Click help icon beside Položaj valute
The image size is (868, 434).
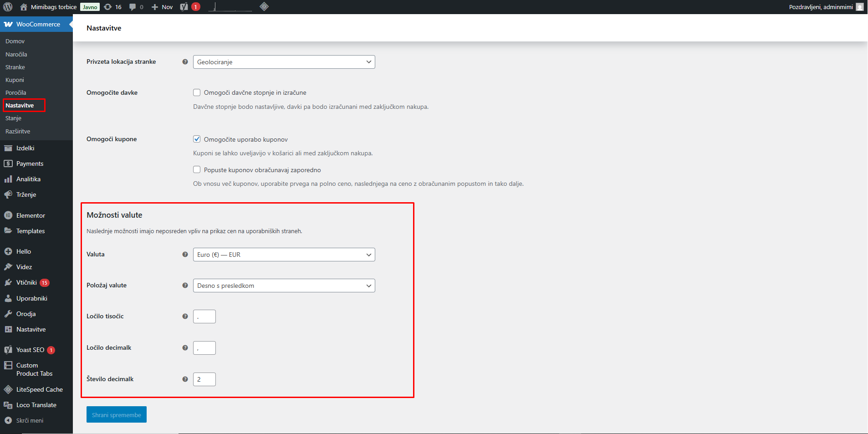(185, 286)
